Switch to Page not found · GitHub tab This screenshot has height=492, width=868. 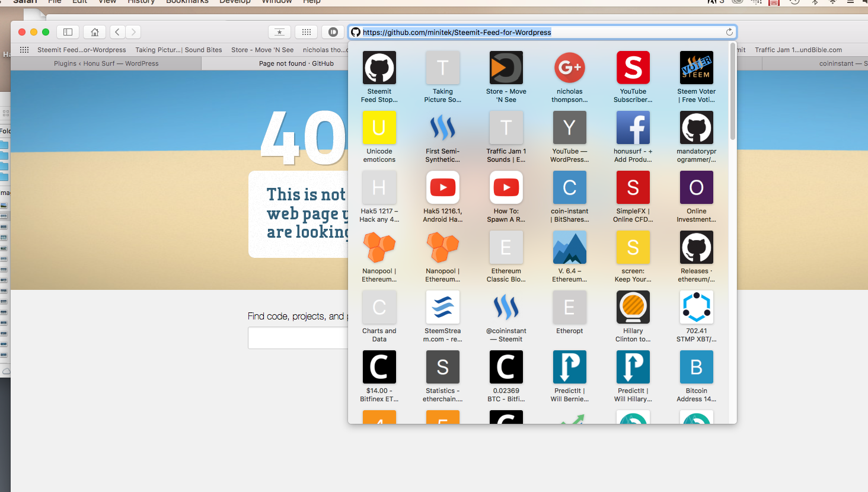tap(296, 63)
